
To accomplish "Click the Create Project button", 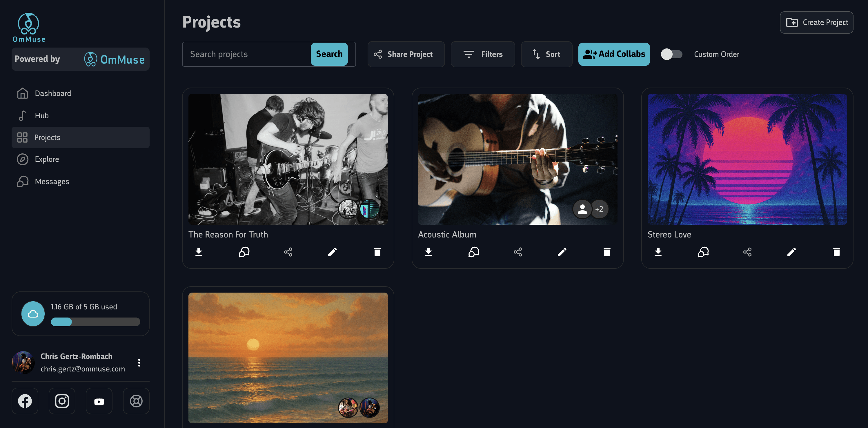I will coord(816,23).
